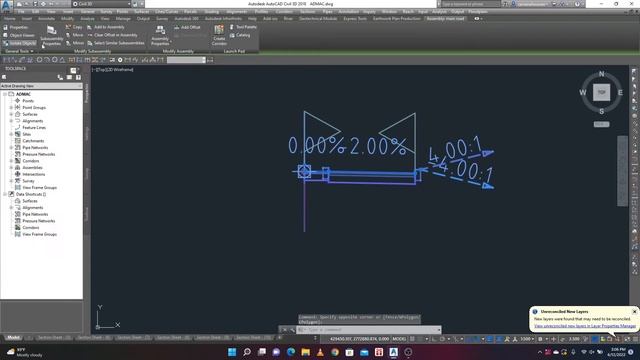Click Move in Modify Subassembly panel
Image resolution: width=640 pixels, height=360 pixels.
[75, 35]
